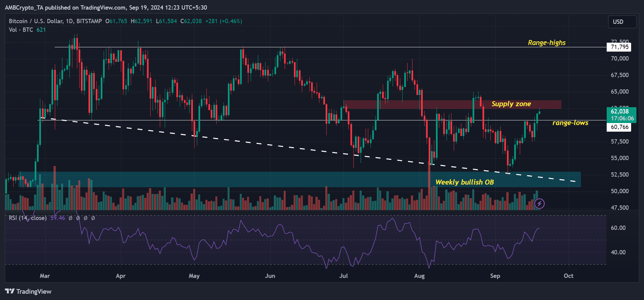Select the RSI (14, close) indicator label
This screenshot has height=300, width=644.
tap(28, 218)
